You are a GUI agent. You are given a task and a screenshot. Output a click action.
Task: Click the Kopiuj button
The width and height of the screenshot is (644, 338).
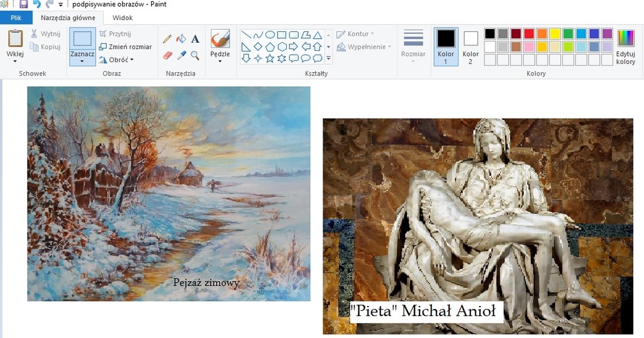point(45,46)
